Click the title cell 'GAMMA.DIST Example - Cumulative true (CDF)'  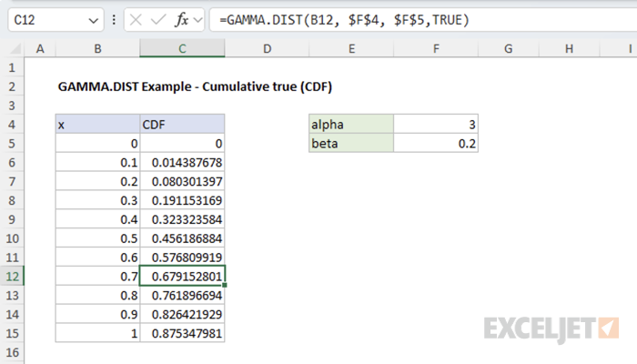pyautogui.click(x=195, y=86)
